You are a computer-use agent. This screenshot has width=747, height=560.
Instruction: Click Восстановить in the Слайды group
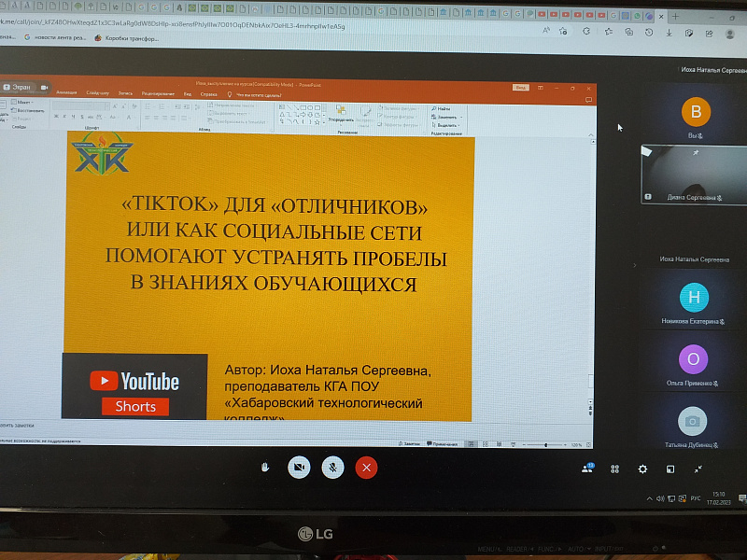(27, 110)
